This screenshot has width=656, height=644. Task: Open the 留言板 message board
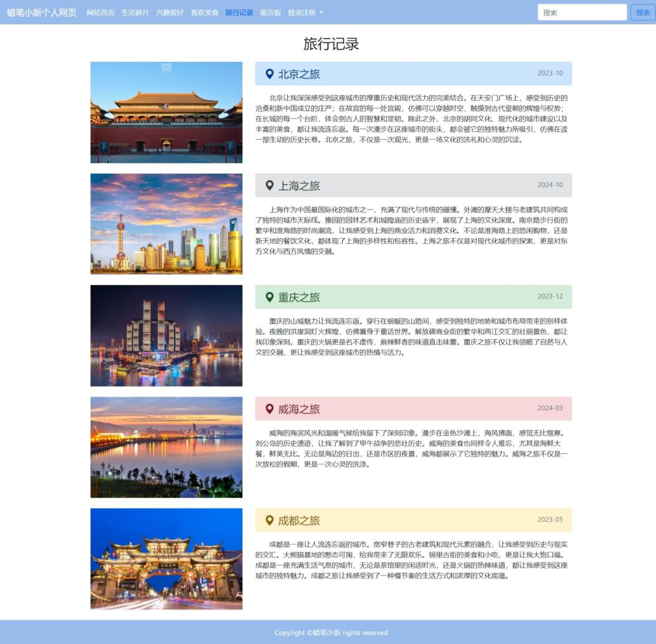tap(270, 12)
